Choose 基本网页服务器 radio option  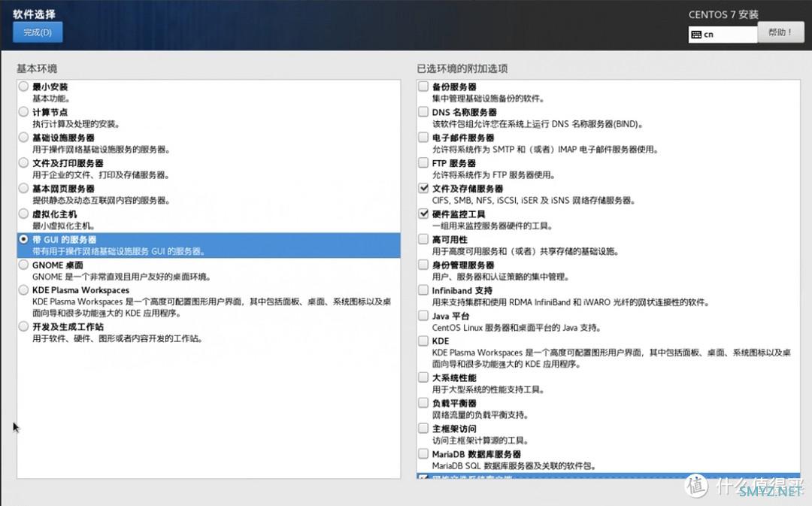point(23,188)
